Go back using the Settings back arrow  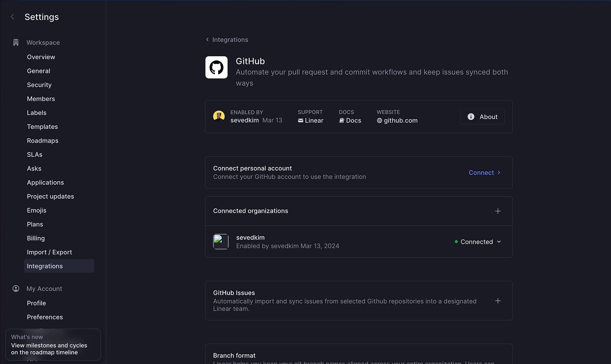13,17
